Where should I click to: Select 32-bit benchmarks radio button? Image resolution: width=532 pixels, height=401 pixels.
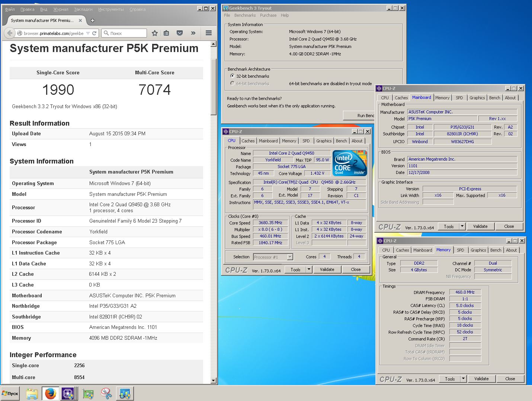point(232,76)
